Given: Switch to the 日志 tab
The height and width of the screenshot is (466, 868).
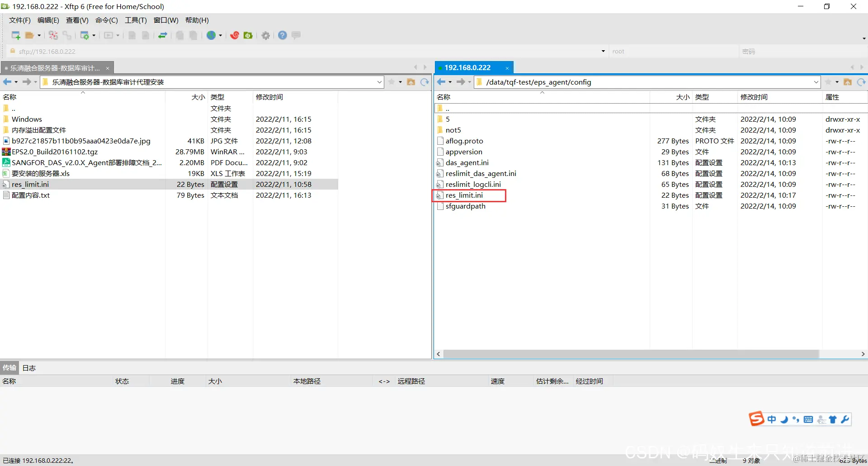Looking at the screenshot, I should [29, 368].
